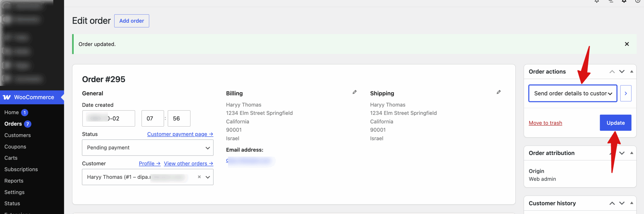Click the hour field showing 07
This screenshot has height=214, width=644.
[153, 118]
